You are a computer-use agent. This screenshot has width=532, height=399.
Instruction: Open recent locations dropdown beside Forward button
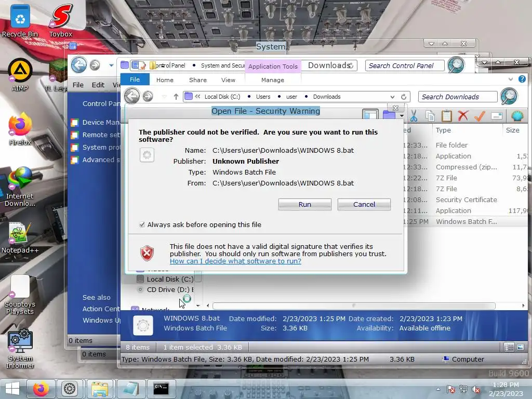[165, 97]
